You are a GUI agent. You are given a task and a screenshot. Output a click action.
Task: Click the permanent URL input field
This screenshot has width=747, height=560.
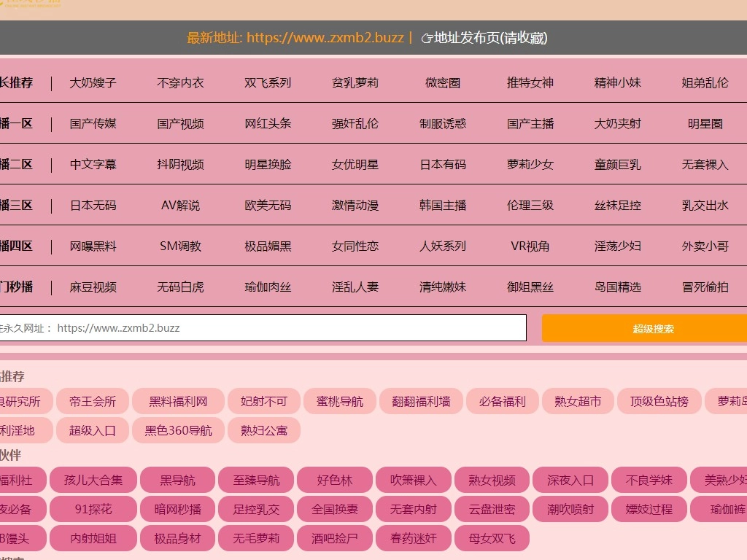[x=263, y=327]
